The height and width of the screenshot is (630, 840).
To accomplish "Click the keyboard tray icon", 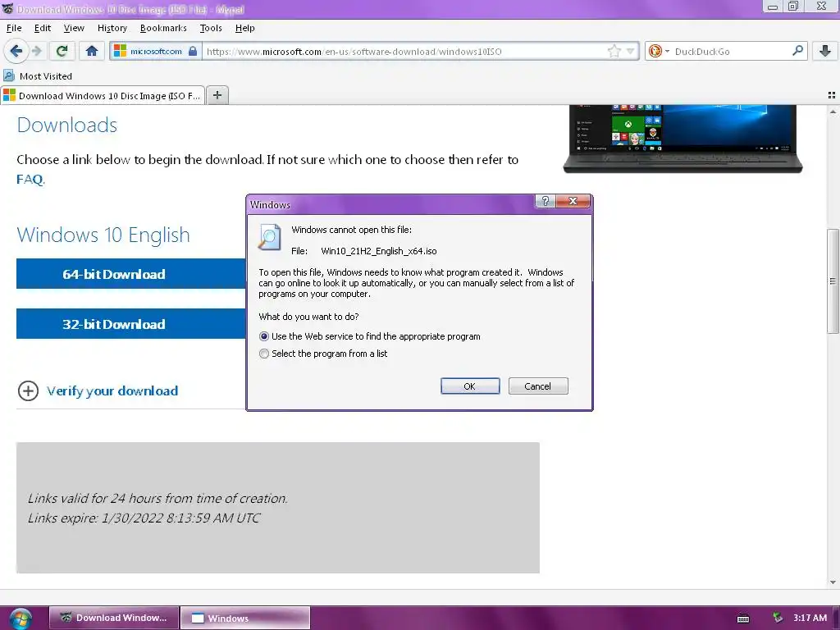I will coord(743,619).
